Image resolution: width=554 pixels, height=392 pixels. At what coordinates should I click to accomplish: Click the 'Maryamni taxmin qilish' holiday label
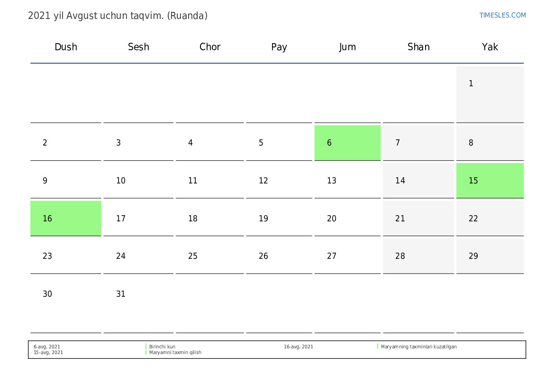(x=175, y=352)
